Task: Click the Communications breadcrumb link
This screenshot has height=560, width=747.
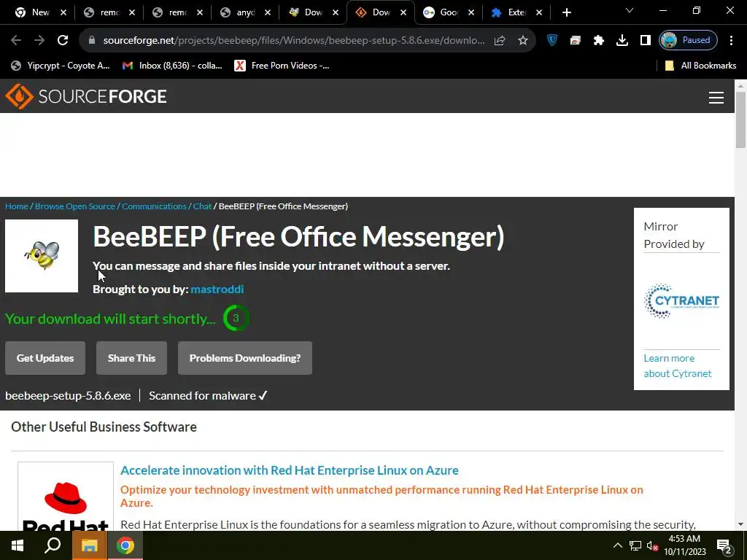Action: point(154,206)
